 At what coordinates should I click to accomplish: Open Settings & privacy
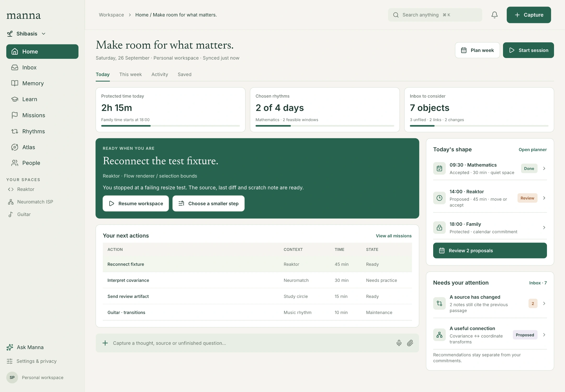coord(31,361)
